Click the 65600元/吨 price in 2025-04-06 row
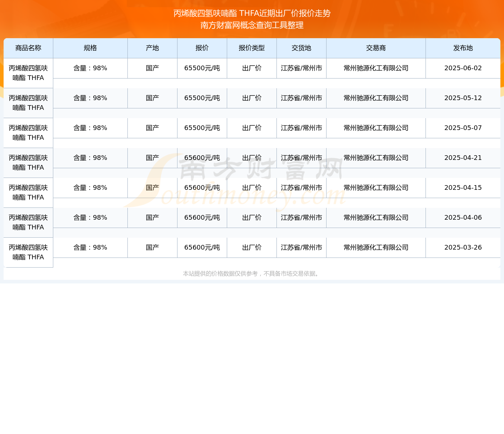The image size is (504, 434). click(x=202, y=218)
